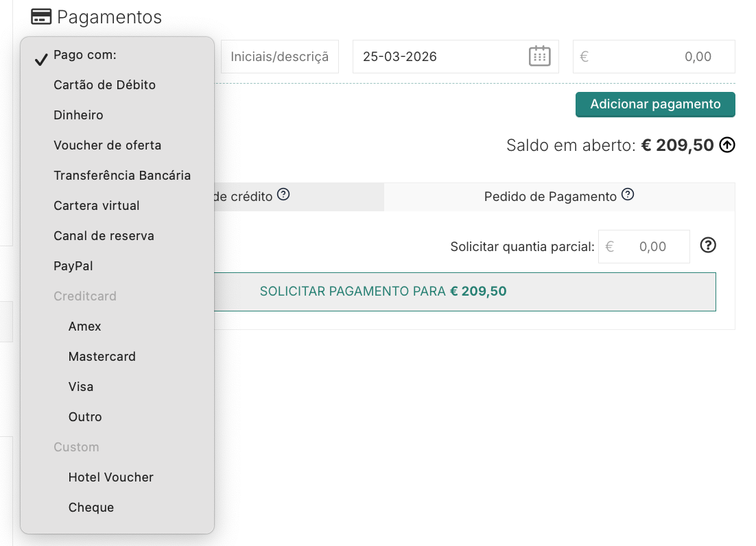Click the Creditcard group header label
The height and width of the screenshot is (546, 756).
(x=85, y=296)
